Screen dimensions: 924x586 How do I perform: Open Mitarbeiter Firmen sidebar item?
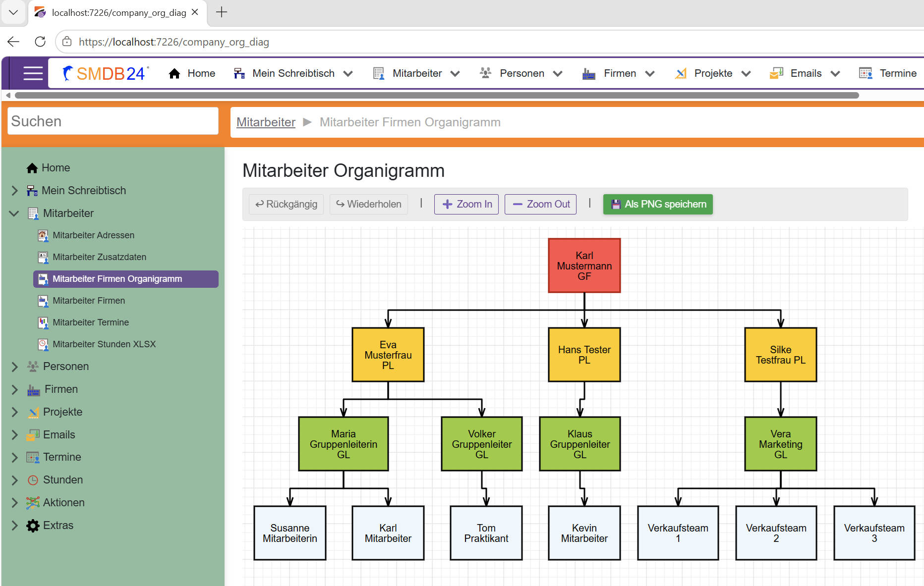[x=89, y=301]
